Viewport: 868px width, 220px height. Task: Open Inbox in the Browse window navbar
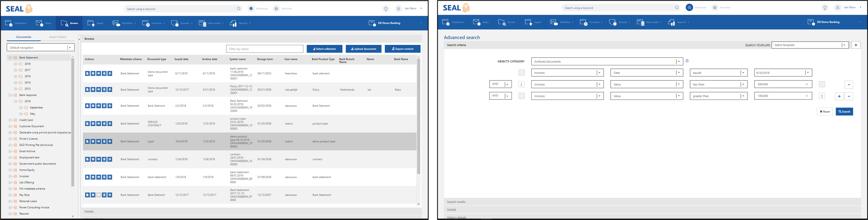(43, 23)
